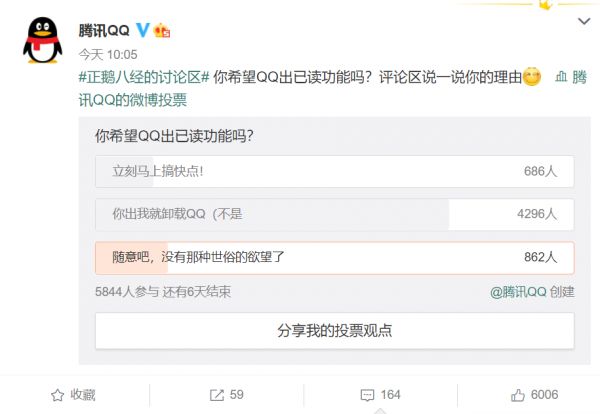The width and height of the screenshot is (600, 414).
Task: Open the #正鹅八经的讨论区# hashtag
Action: (142, 78)
